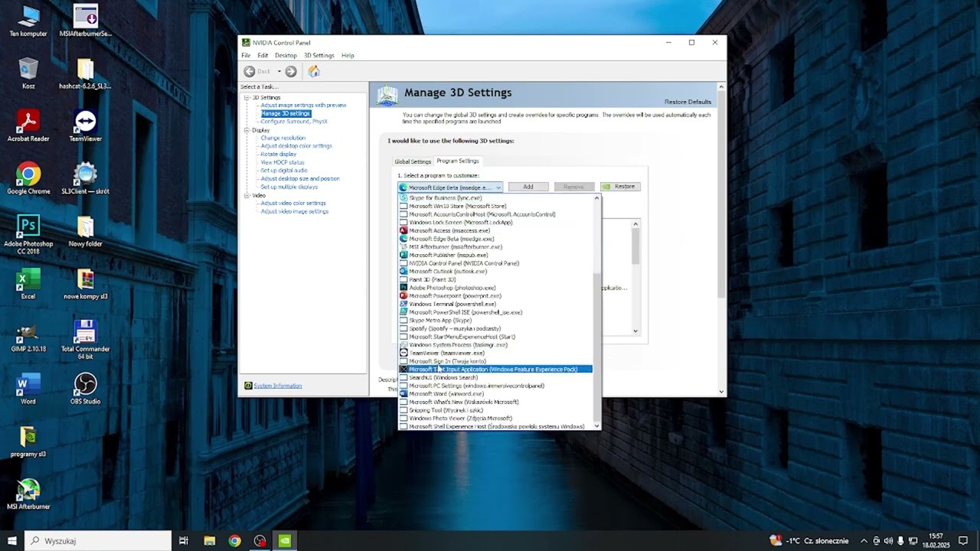Open Adjust image settings with preview
The height and width of the screenshot is (551, 980).
303,105
